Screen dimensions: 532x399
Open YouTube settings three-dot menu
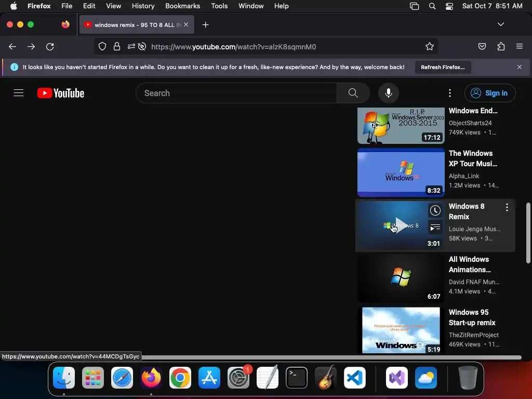tap(450, 93)
